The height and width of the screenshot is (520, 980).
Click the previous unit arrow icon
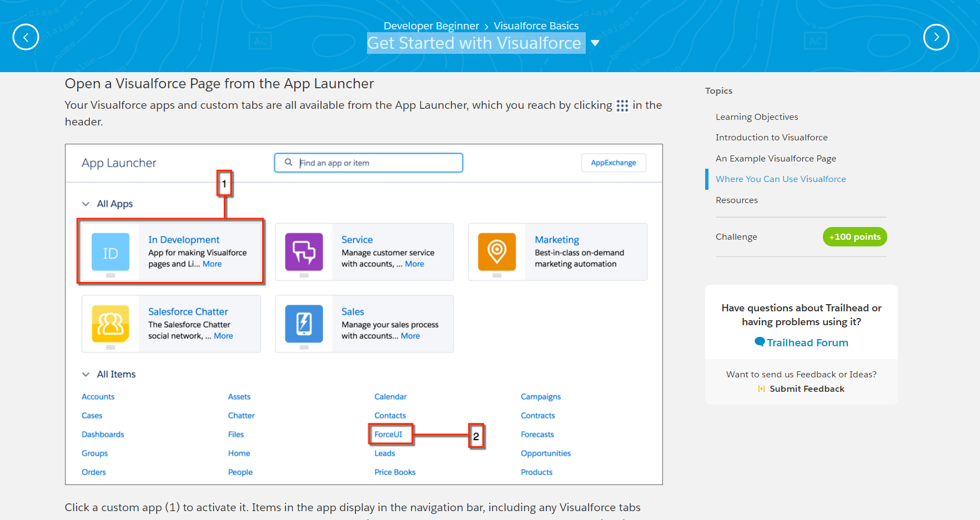[26, 37]
